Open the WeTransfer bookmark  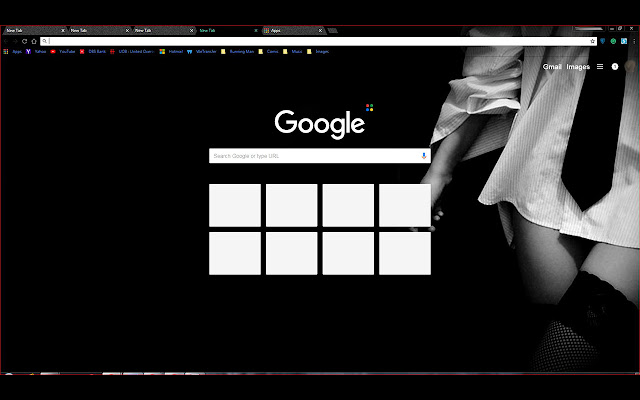(202, 51)
